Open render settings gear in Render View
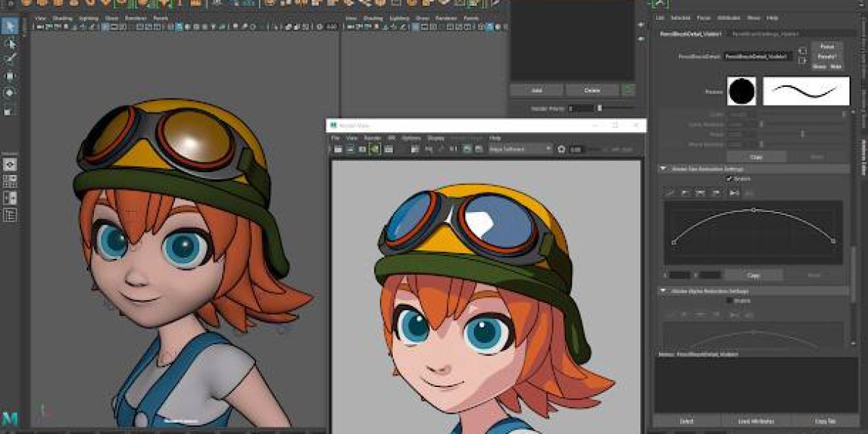868x434 pixels. (x=561, y=149)
